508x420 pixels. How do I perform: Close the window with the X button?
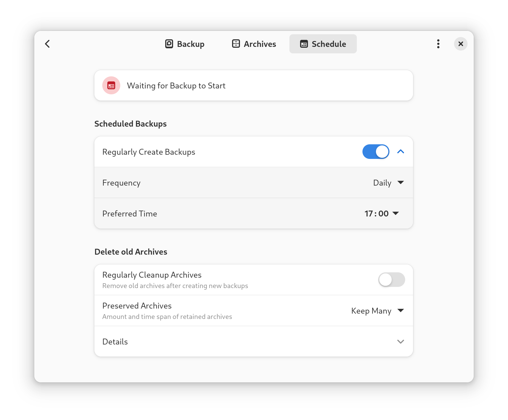pyautogui.click(x=461, y=44)
